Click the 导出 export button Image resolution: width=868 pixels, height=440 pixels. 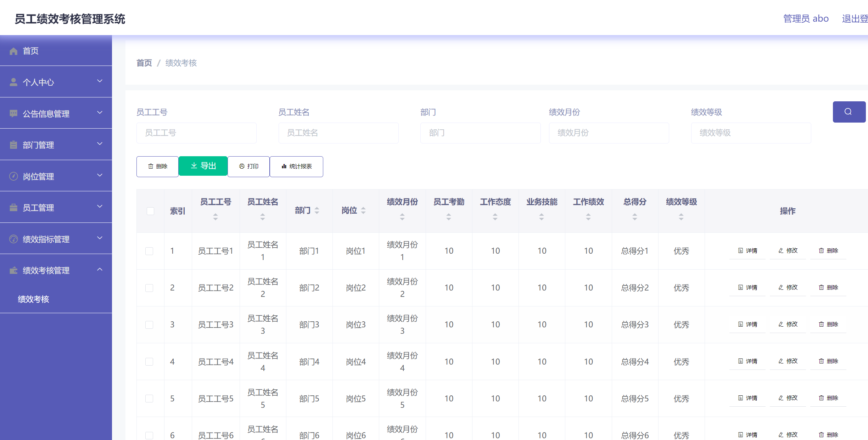coord(203,166)
